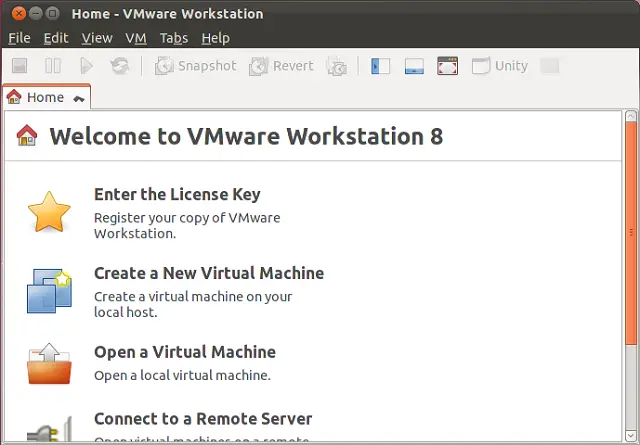Open the Edit menu
The image size is (640, 445).
point(56,38)
